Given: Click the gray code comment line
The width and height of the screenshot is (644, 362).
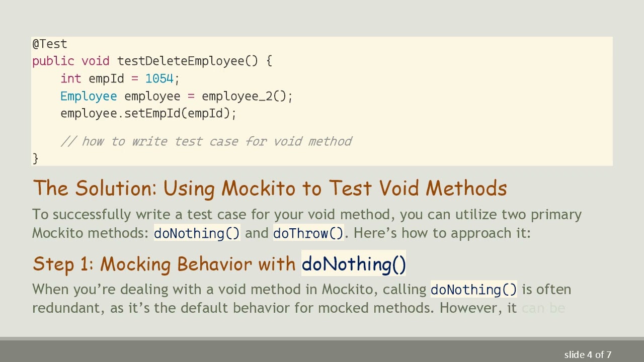Looking at the screenshot, I should pos(206,142).
